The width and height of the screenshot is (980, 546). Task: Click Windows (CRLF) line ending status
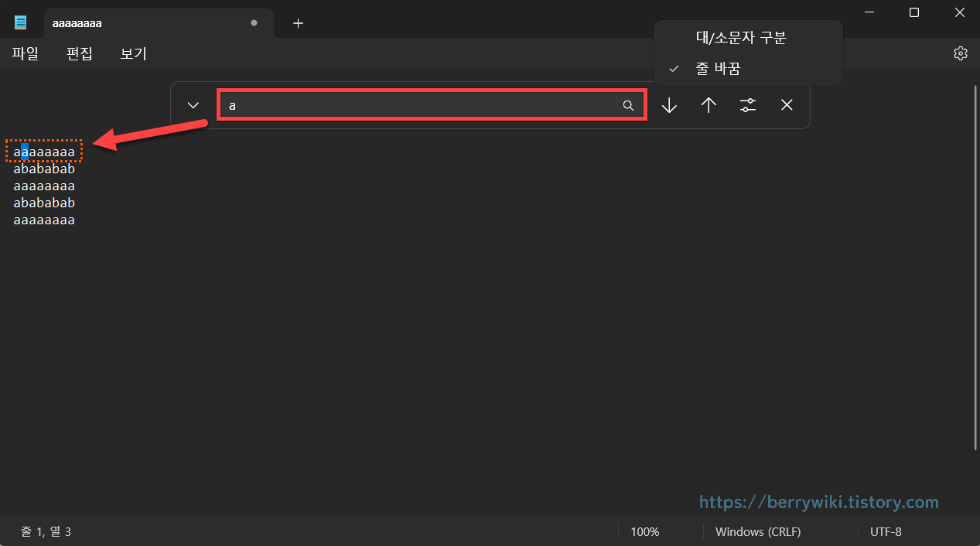[758, 532]
